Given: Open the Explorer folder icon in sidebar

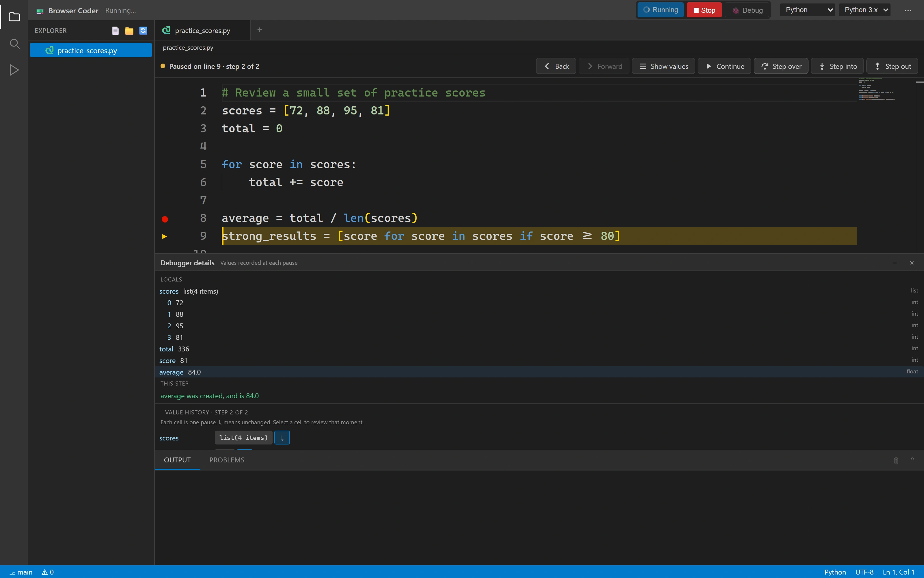Looking at the screenshot, I should click(14, 17).
